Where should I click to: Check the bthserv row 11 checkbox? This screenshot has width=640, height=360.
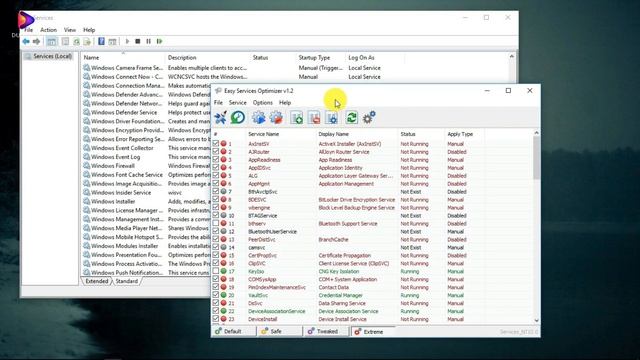point(216,223)
